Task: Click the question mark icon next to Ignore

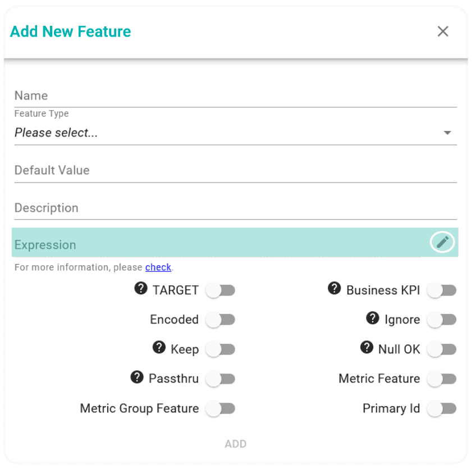Action: pyautogui.click(x=373, y=318)
